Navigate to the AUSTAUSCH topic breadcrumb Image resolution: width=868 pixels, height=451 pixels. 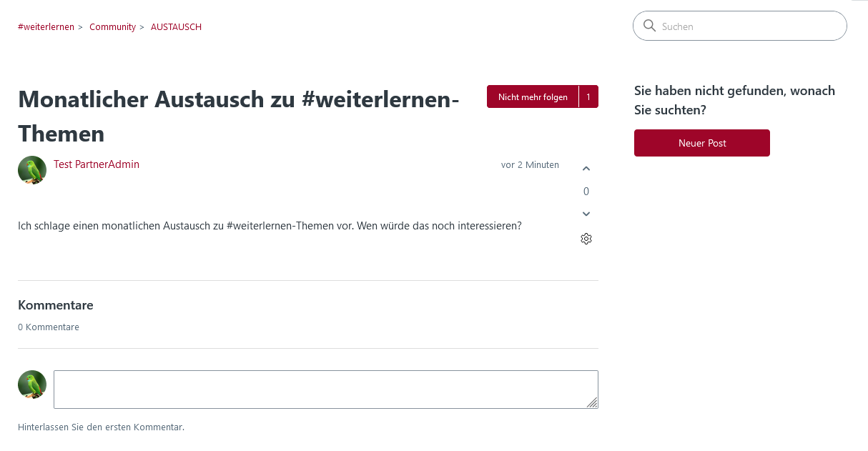[176, 26]
